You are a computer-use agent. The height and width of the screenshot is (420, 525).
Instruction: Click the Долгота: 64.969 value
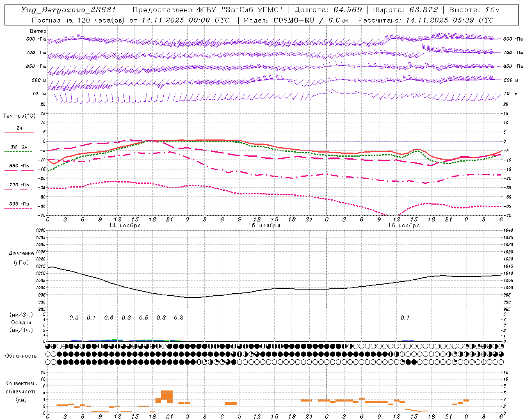tap(328, 10)
